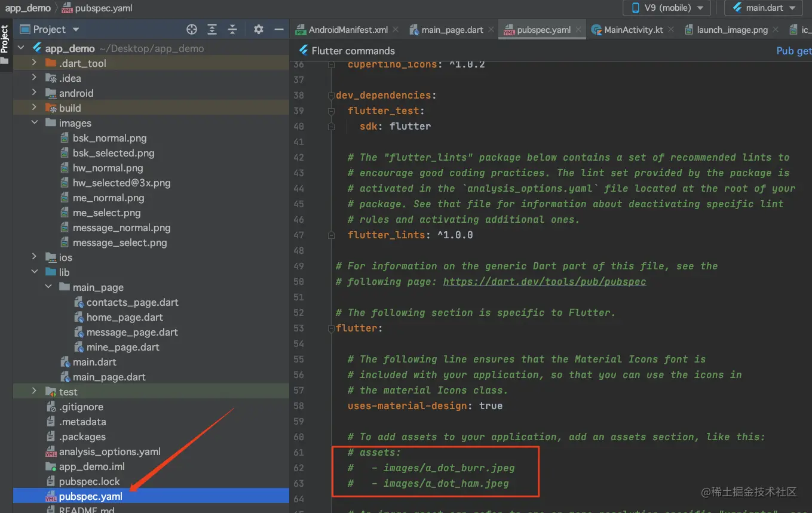Expand the android folder

35,93
